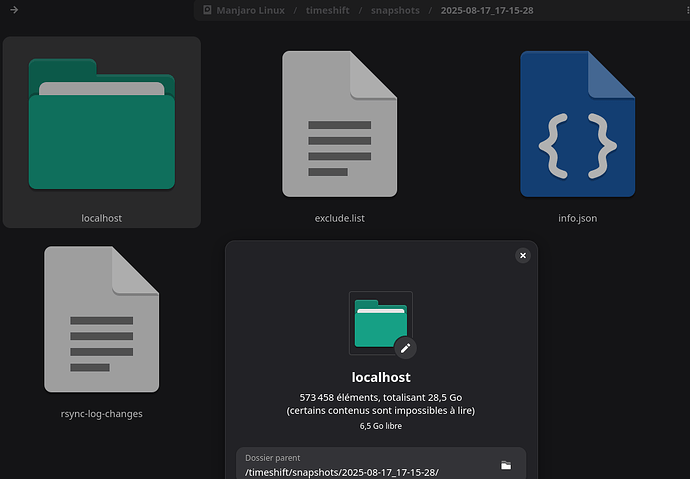The width and height of the screenshot is (690, 479).
Task: Select the rsync-log-changes file icon
Action: (x=102, y=319)
